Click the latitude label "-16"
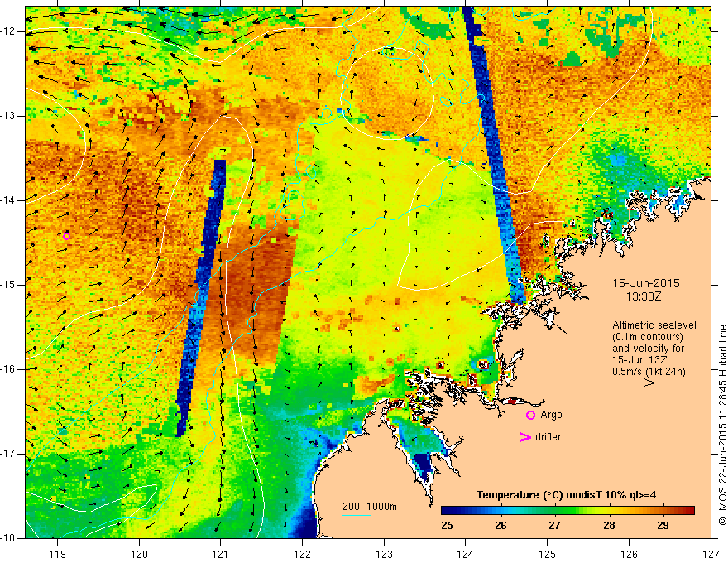The height and width of the screenshot is (563, 728). point(8,370)
